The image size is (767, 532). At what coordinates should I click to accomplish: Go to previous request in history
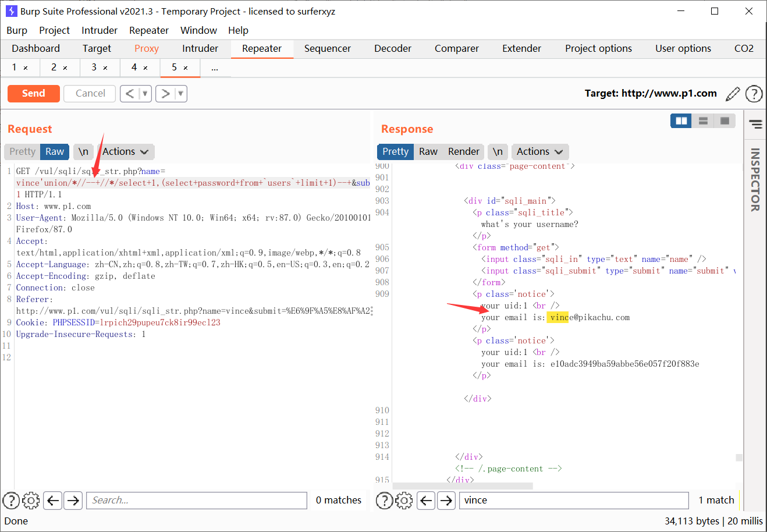pos(130,94)
